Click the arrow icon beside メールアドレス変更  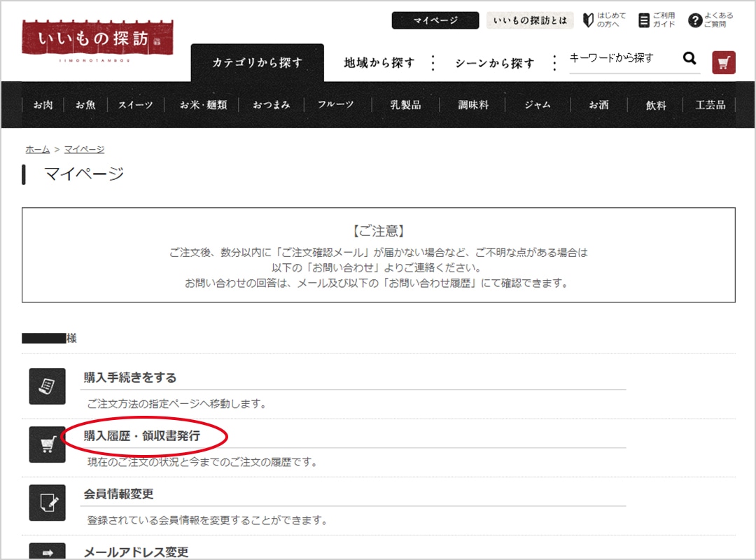click(x=47, y=552)
